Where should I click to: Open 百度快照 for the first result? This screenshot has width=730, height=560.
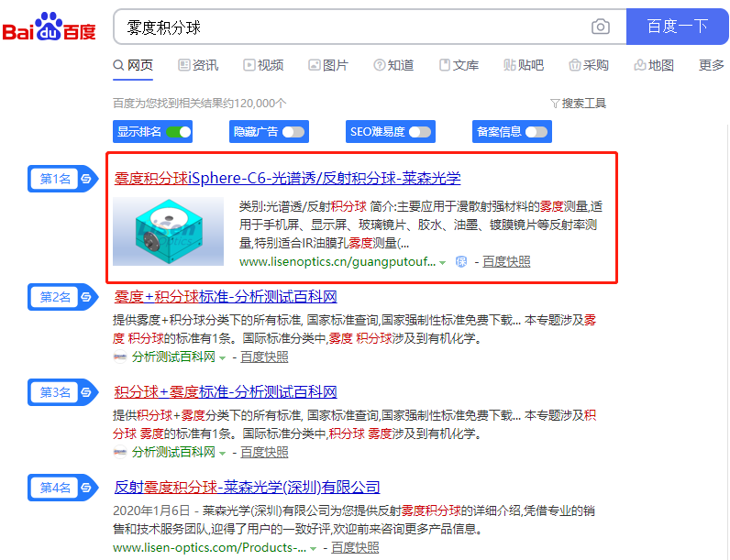[x=506, y=262]
